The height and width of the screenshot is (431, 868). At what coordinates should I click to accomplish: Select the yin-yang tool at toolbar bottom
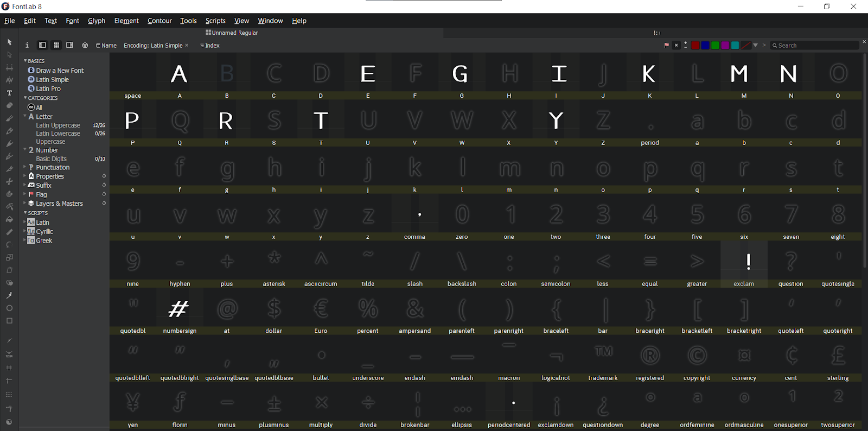tap(9, 422)
